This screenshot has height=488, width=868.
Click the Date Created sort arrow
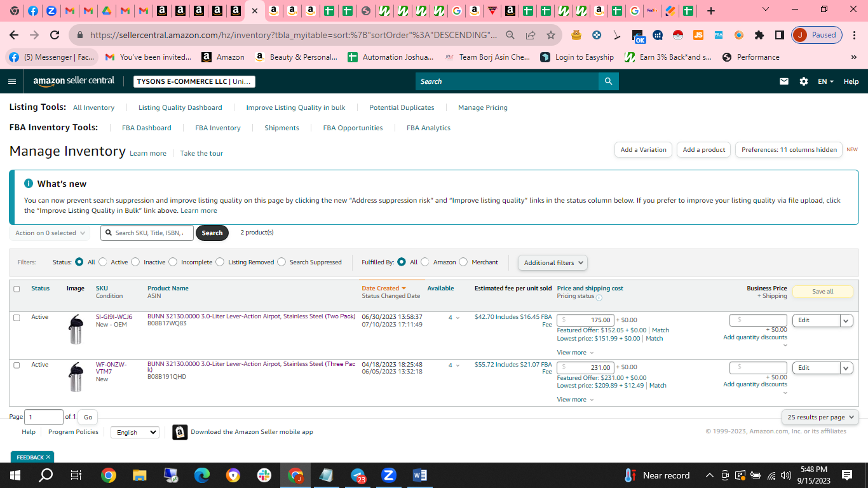click(403, 288)
